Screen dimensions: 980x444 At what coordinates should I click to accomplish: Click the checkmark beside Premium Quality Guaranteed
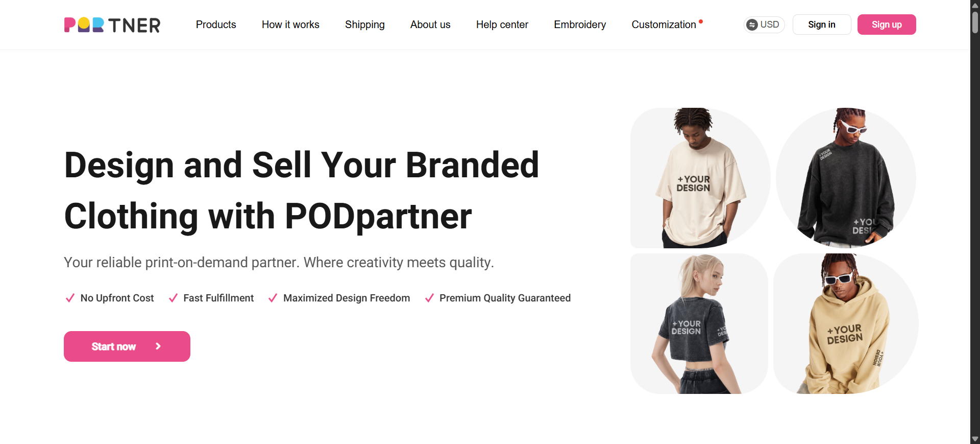pyautogui.click(x=429, y=298)
